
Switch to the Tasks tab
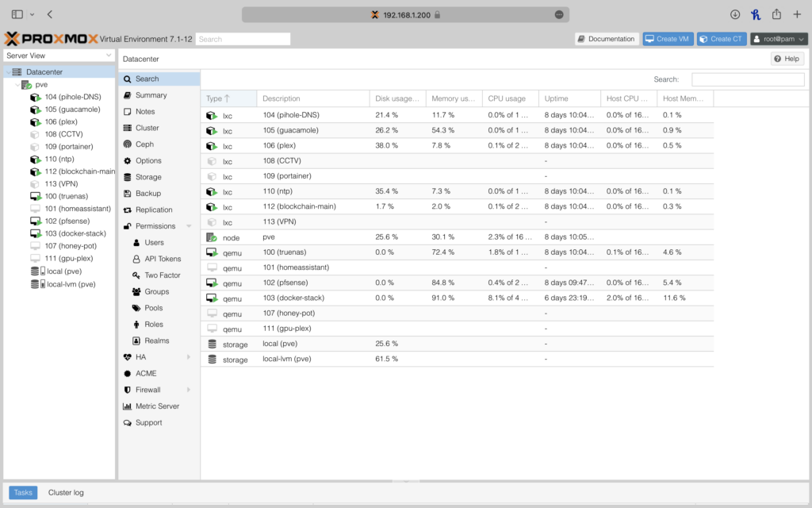[23, 492]
